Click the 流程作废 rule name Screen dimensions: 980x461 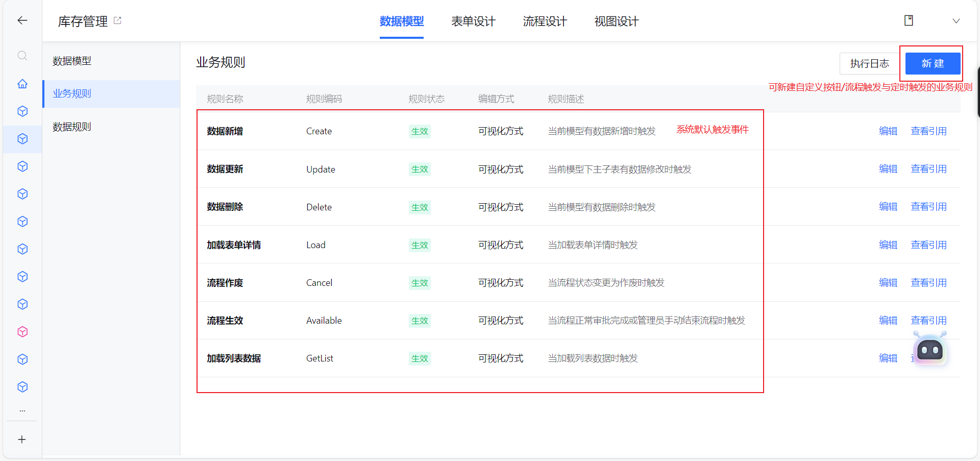pyautogui.click(x=225, y=283)
